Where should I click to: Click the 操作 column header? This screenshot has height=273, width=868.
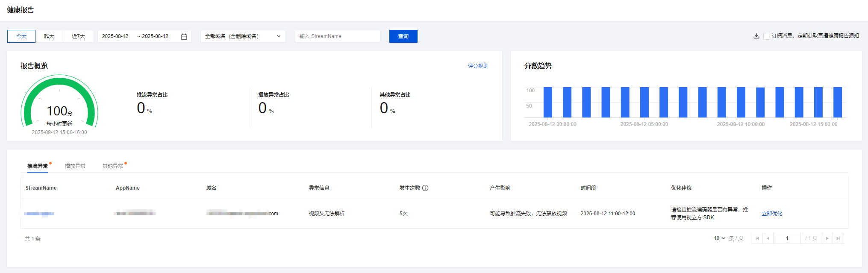point(767,188)
